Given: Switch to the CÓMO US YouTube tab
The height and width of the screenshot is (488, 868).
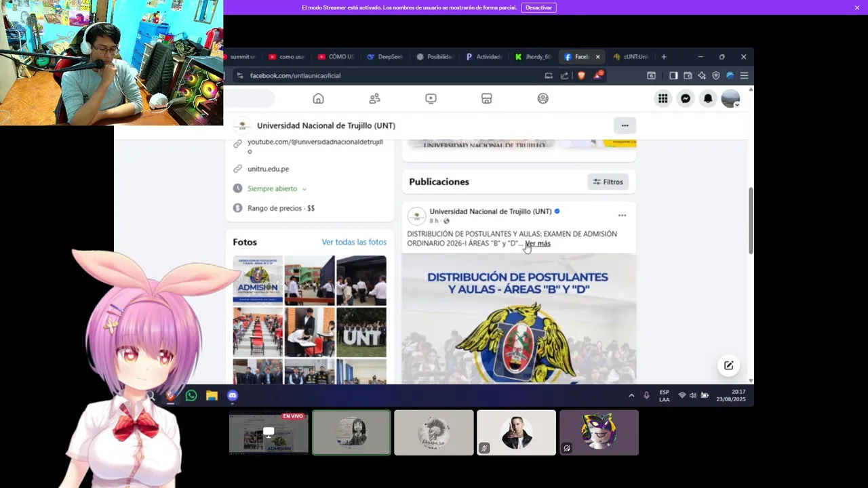Looking at the screenshot, I should pos(336,57).
